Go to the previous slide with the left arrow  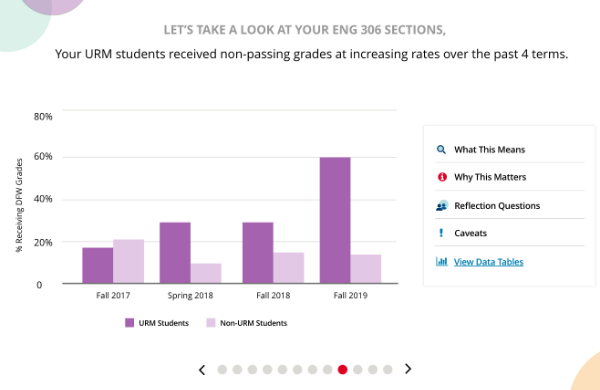point(202,370)
